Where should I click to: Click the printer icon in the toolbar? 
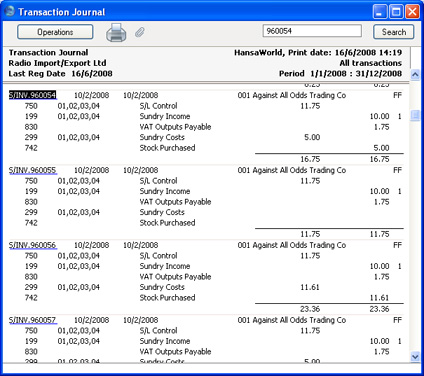(x=116, y=32)
